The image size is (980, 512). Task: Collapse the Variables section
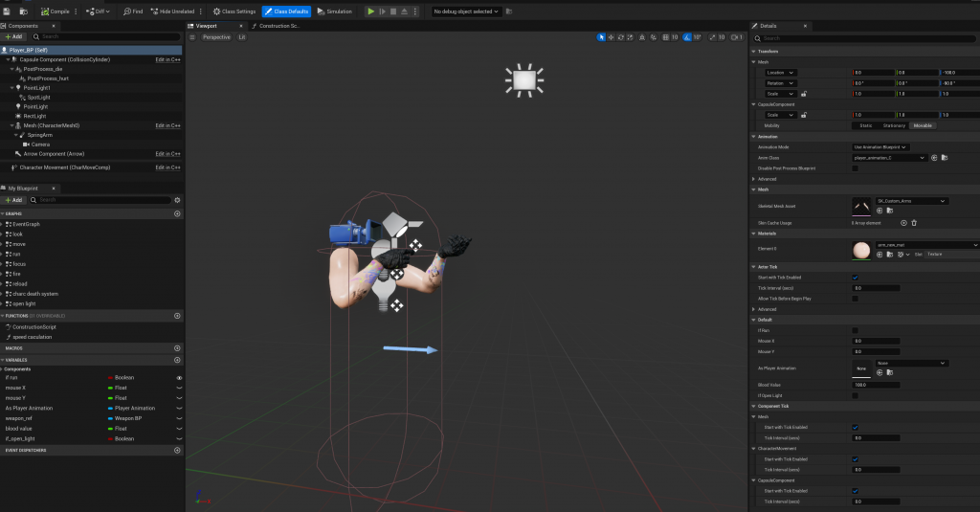[3, 360]
